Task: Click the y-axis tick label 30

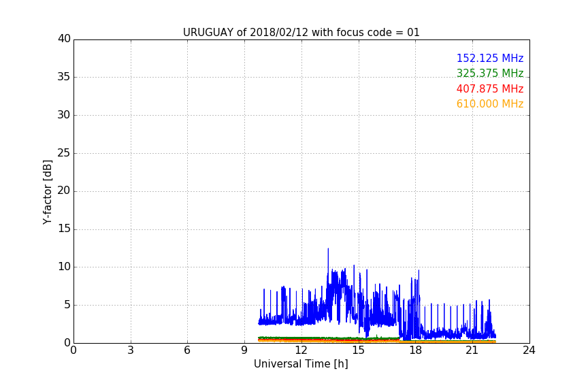Action: pos(64,115)
